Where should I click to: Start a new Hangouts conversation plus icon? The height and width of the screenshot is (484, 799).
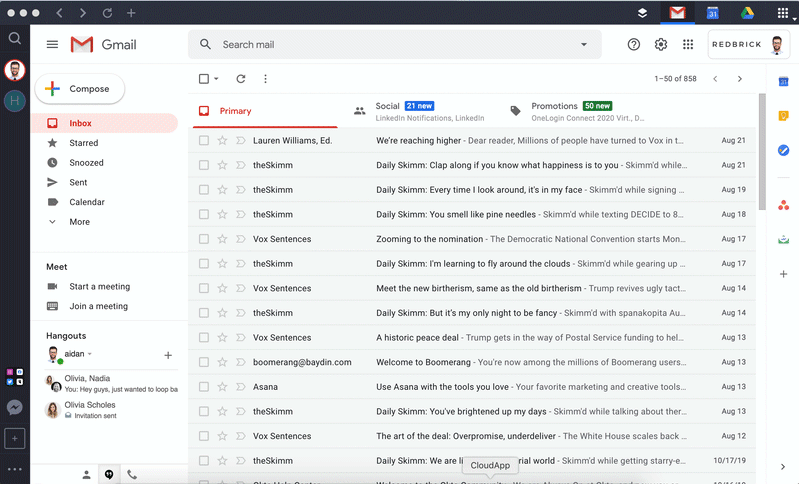[168, 355]
